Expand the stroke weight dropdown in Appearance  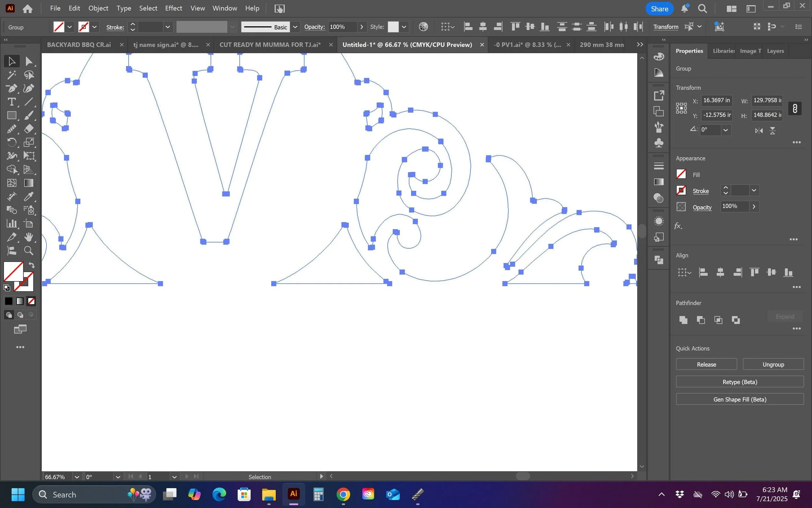754,190
